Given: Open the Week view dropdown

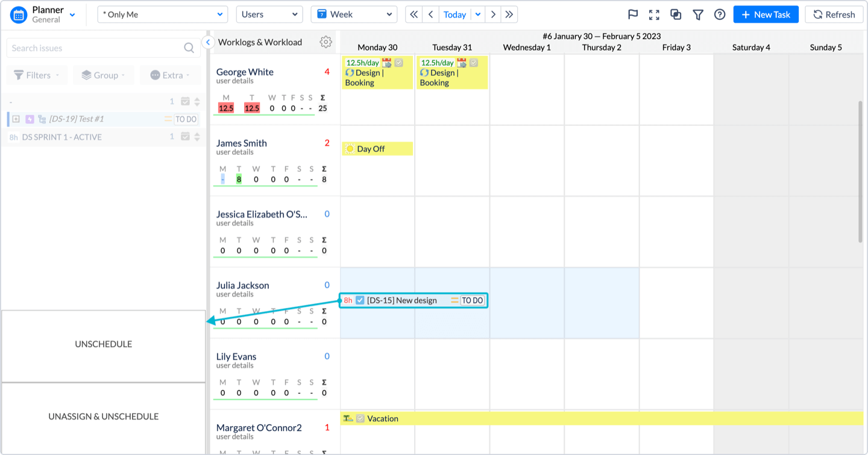Looking at the screenshot, I should click(x=354, y=14).
